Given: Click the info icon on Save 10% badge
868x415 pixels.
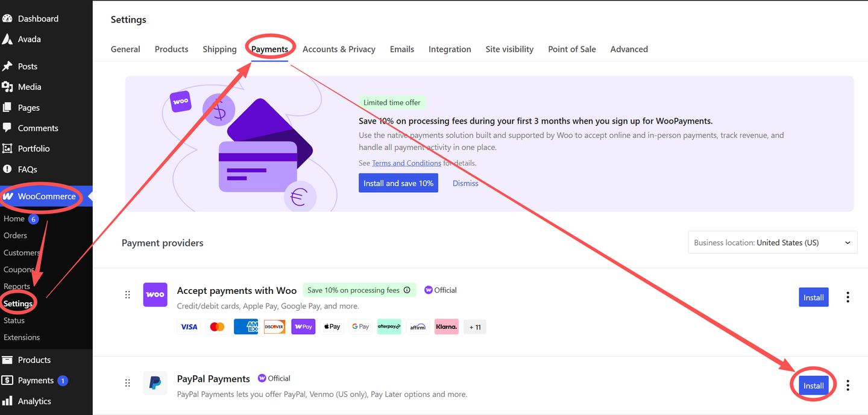Looking at the screenshot, I should tap(407, 290).
